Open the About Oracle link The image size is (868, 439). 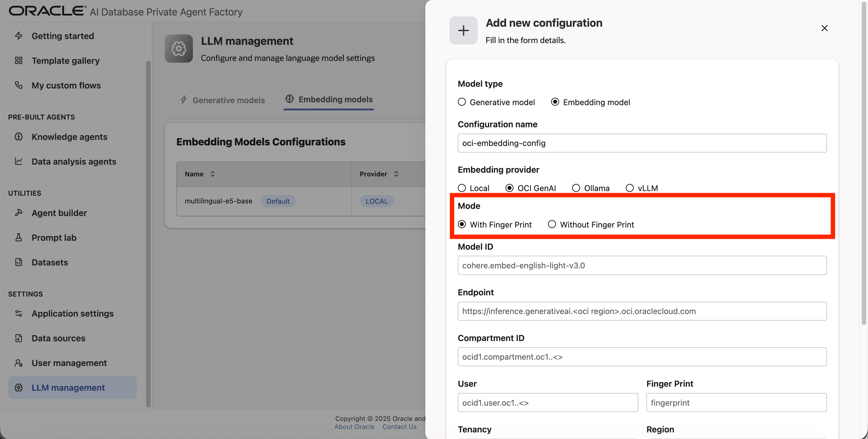(354, 427)
